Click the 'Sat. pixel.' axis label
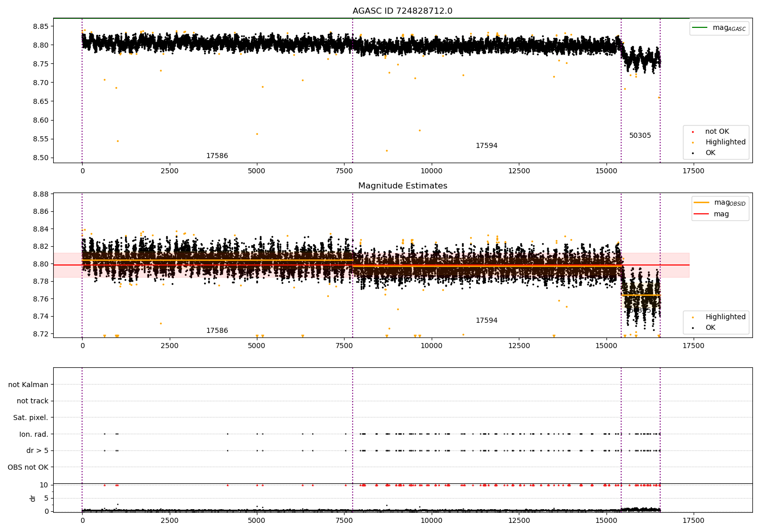Viewport: 760px width, 532px height. (30, 418)
